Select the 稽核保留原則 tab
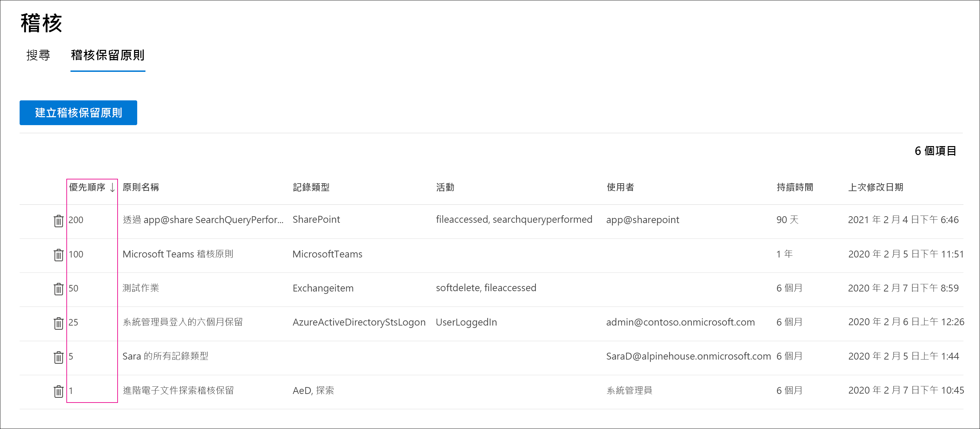 (108, 56)
